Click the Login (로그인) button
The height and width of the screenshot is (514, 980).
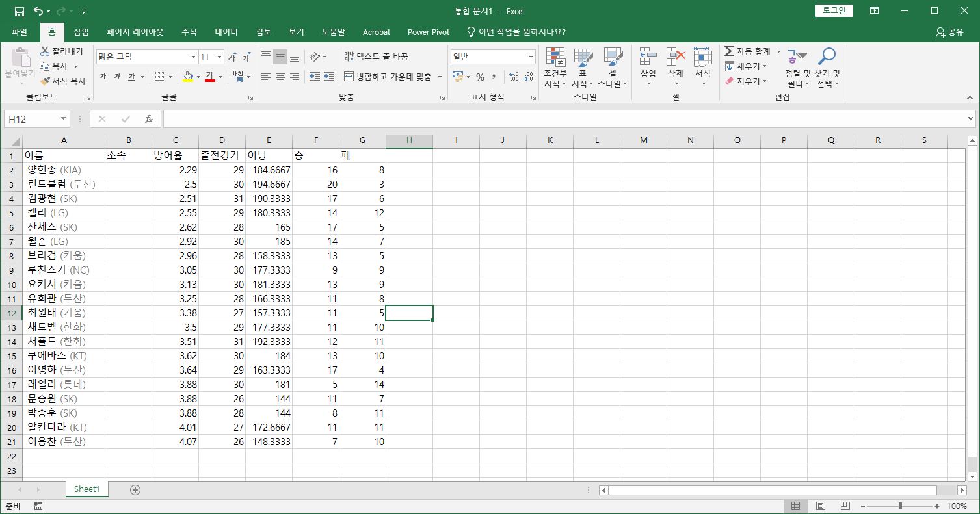pyautogui.click(x=834, y=10)
